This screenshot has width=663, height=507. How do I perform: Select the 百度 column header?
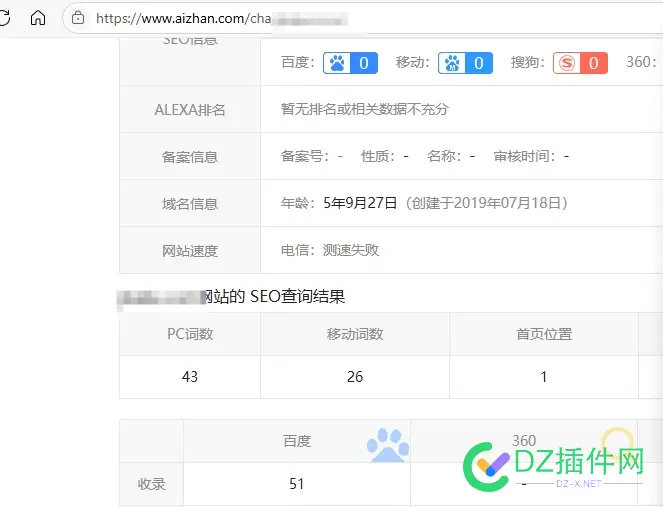tap(297, 441)
